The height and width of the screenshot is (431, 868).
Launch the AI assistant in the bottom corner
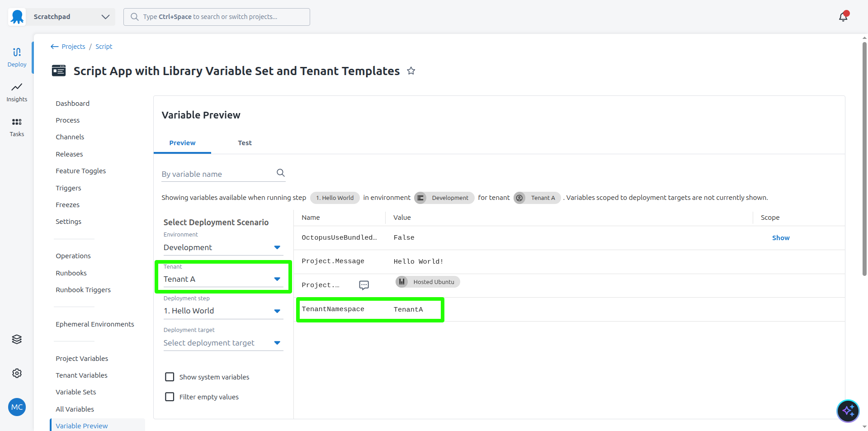(x=848, y=411)
